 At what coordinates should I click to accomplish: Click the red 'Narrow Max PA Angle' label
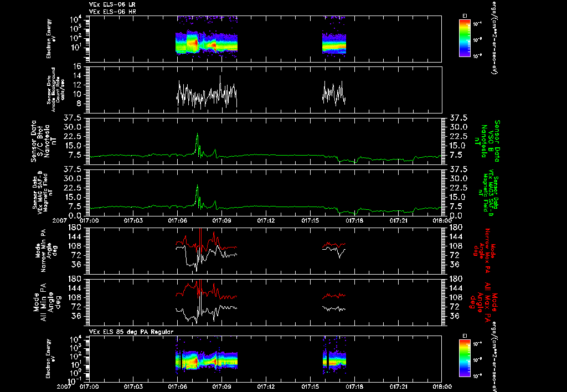(484, 251)
